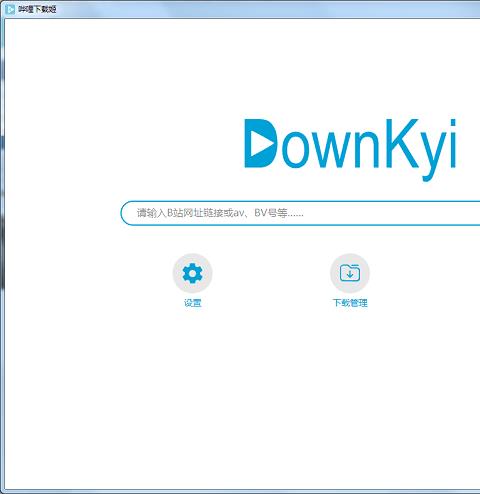Click the Bilibili URL search input field

[300, 213]
